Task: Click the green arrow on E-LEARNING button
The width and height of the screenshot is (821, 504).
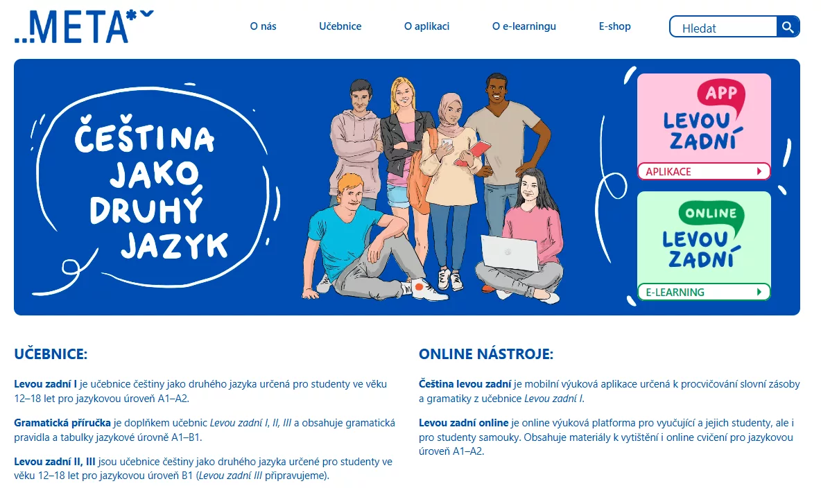Action: coord(759,292)
